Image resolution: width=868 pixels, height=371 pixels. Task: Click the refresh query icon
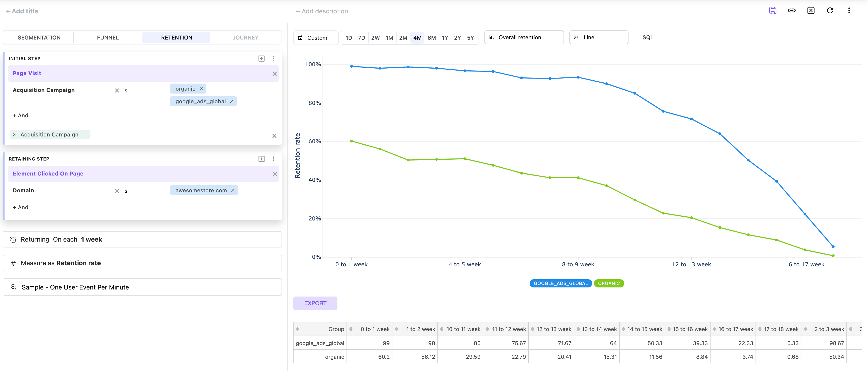(830, 10)
